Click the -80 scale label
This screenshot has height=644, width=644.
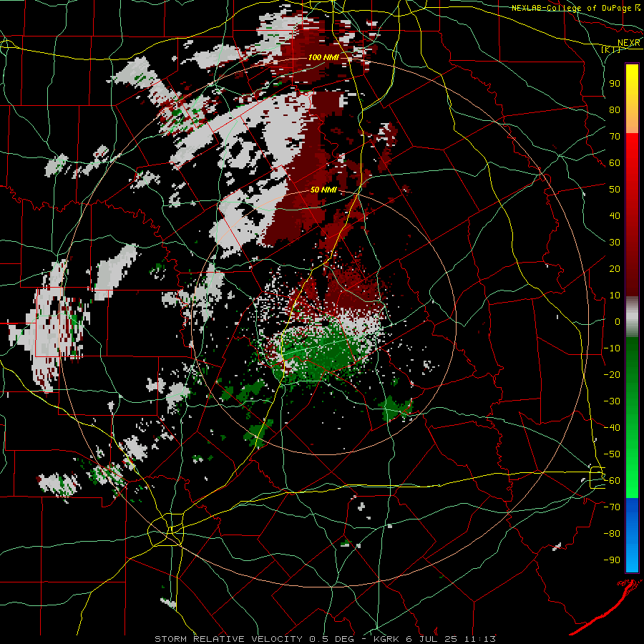pyautogui.click(x=612, y=534)
